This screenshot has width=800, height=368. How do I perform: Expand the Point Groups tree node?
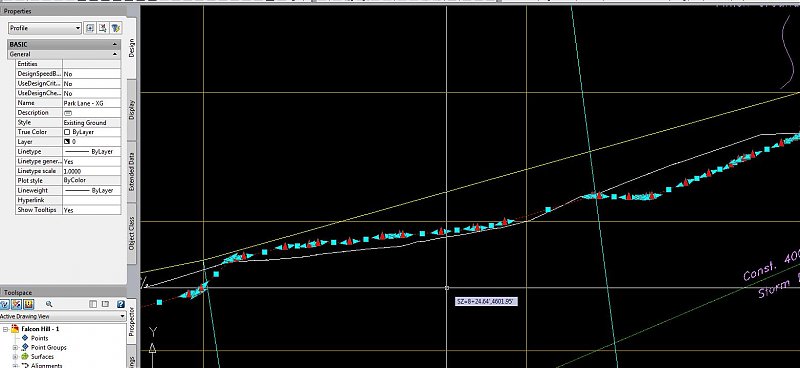coord(15,348)
